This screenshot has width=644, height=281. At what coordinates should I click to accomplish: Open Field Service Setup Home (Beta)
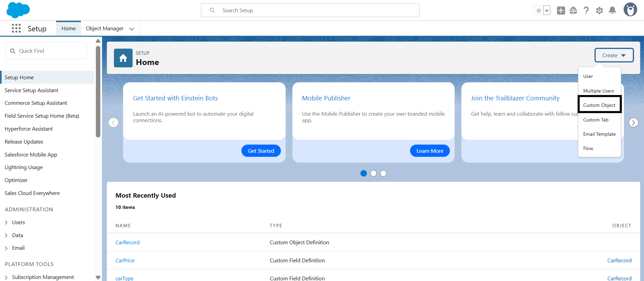point(42,116)
